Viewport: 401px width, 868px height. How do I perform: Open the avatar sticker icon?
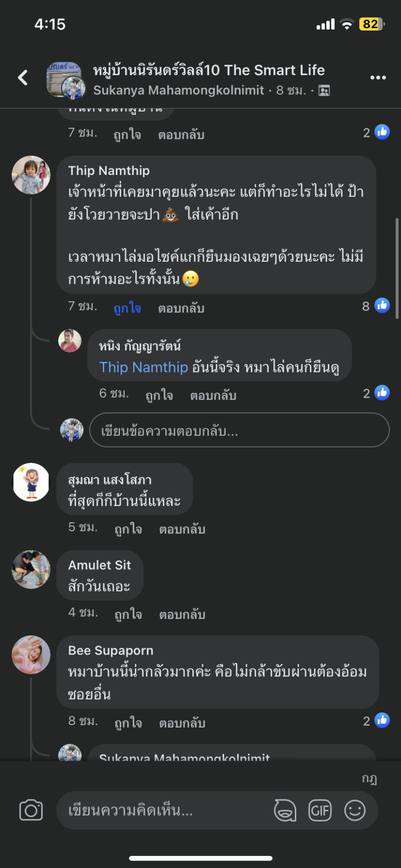[x=285, y=811]
